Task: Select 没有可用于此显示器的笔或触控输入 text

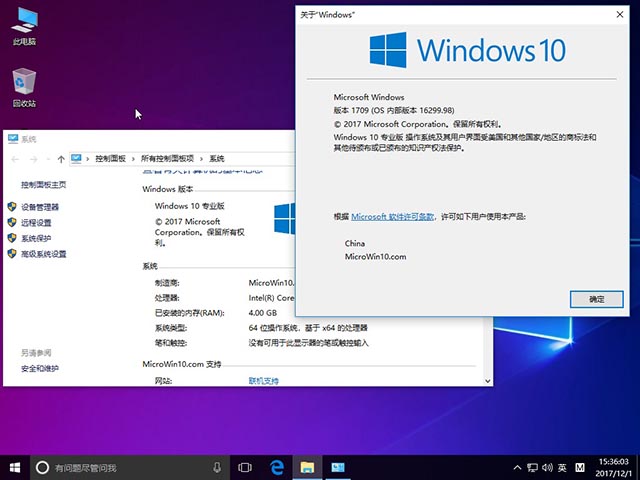Action: 308,343
